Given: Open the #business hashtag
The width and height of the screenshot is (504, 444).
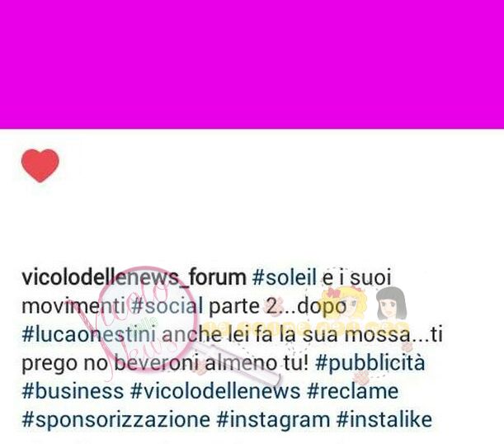Looking at the screenshot, I should click(73, 391).
